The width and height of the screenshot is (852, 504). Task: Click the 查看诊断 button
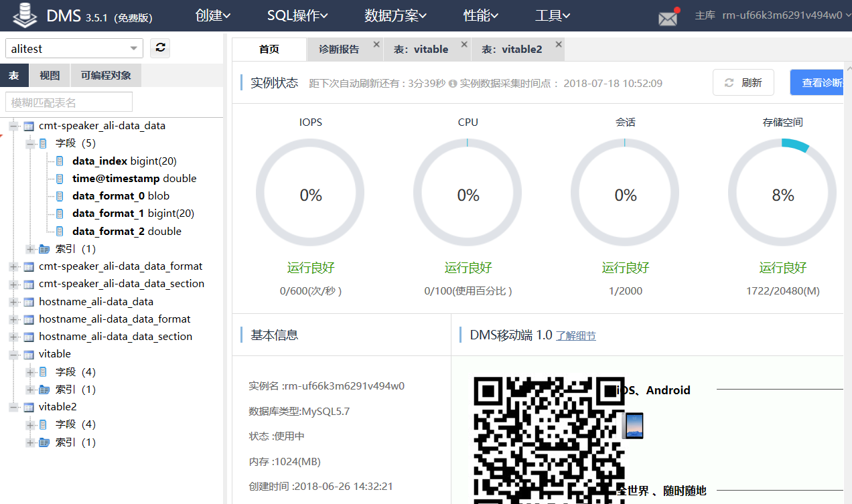pyautogui.click(x=816, y=82)
